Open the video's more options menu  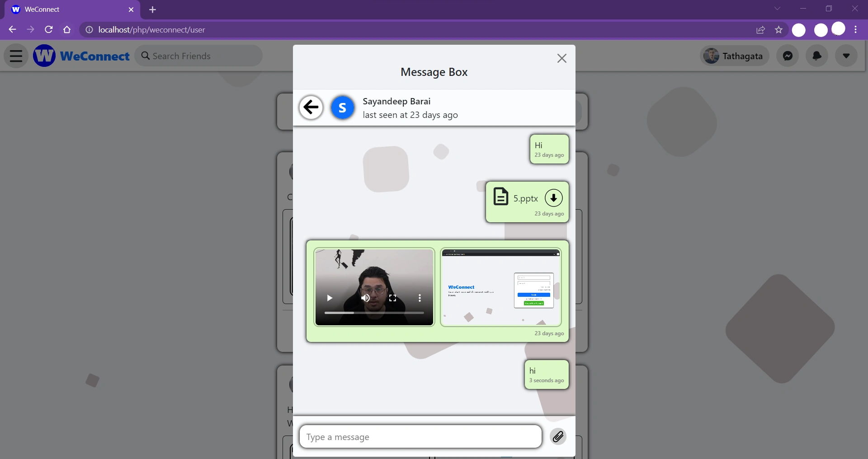coord(420,298)
